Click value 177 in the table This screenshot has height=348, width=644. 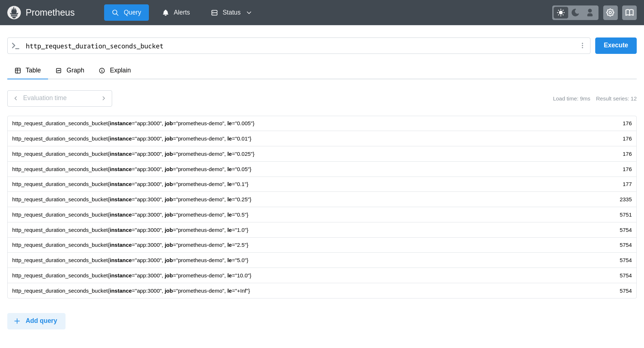627,184
